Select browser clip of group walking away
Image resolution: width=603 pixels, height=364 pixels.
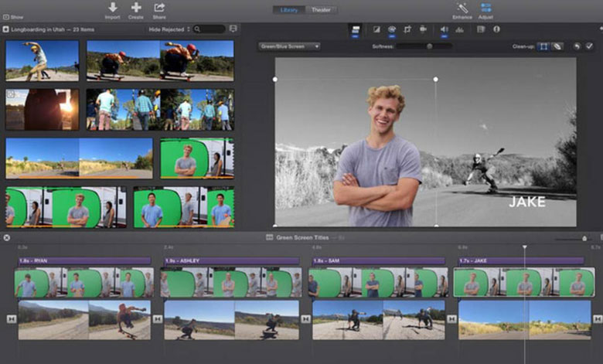point(160,110)
